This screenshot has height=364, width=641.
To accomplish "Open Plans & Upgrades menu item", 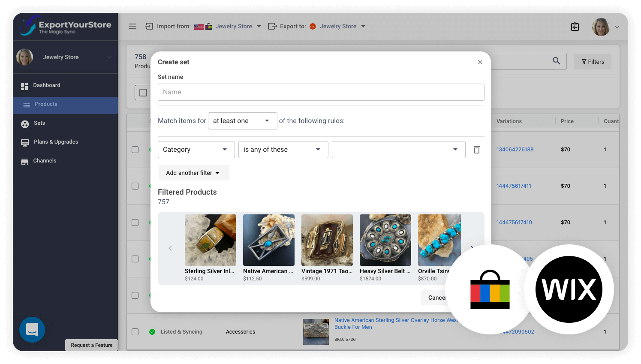I will tap(56, 141).
